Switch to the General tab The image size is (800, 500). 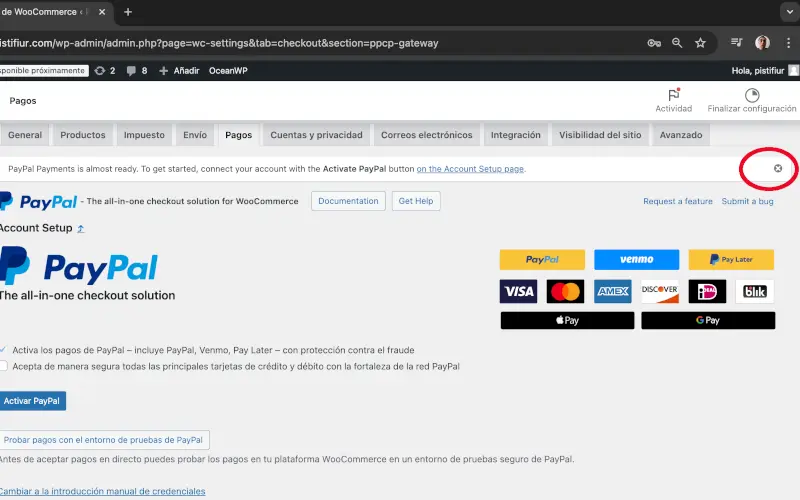coord(24,135)
